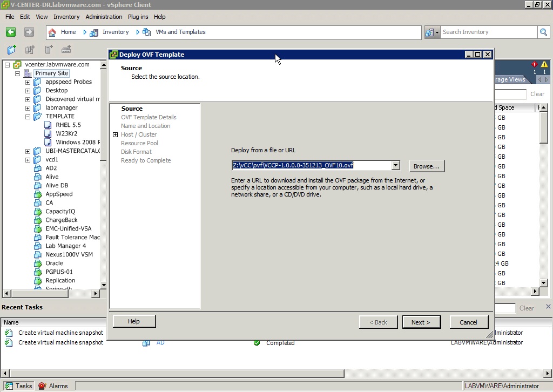Go back with the green arrow
553x392 pixels.
(x=11, y=32)
